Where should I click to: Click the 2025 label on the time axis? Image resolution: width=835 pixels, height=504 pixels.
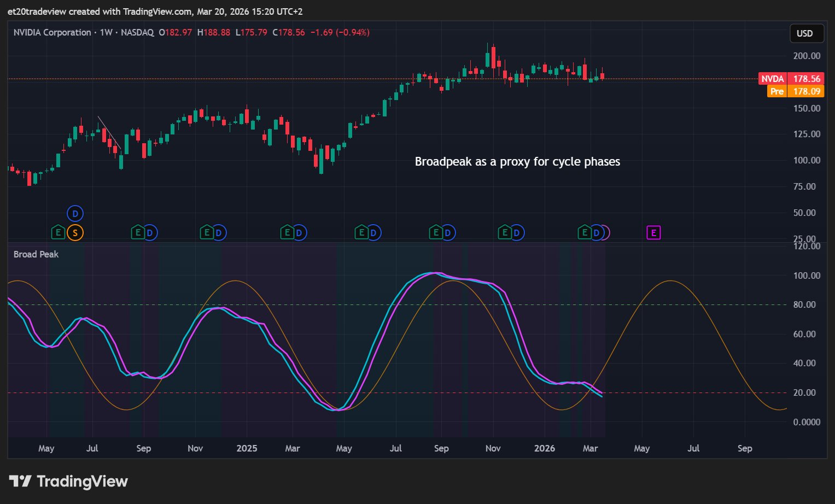[247, 448]
